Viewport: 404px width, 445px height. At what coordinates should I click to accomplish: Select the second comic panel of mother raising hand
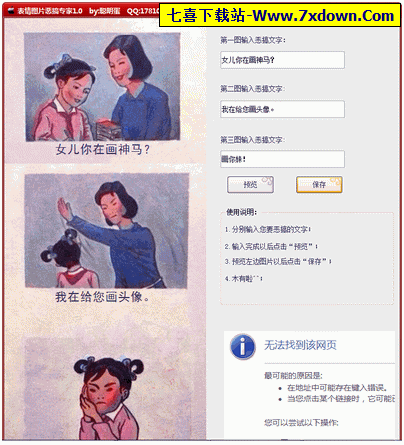[107, 230]
